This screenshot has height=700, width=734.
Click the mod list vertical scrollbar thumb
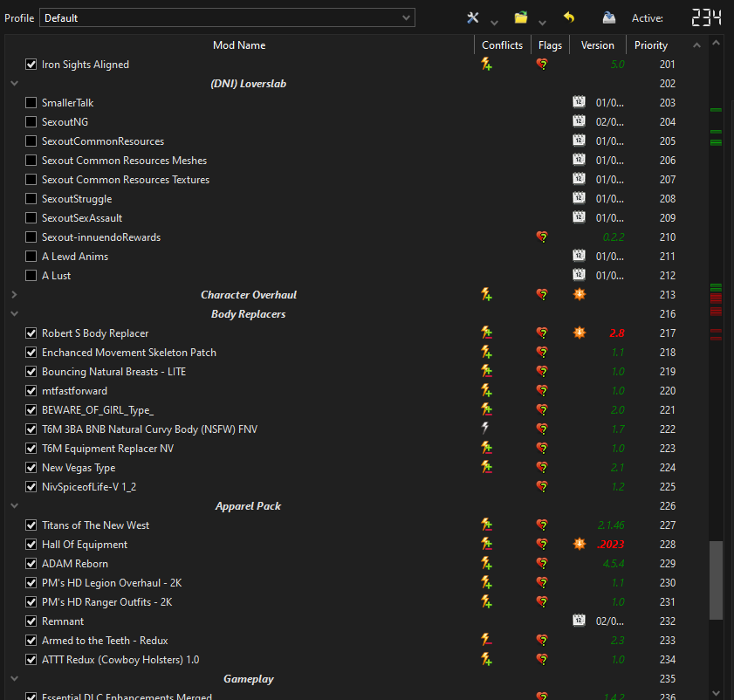(x=716, y=580)
